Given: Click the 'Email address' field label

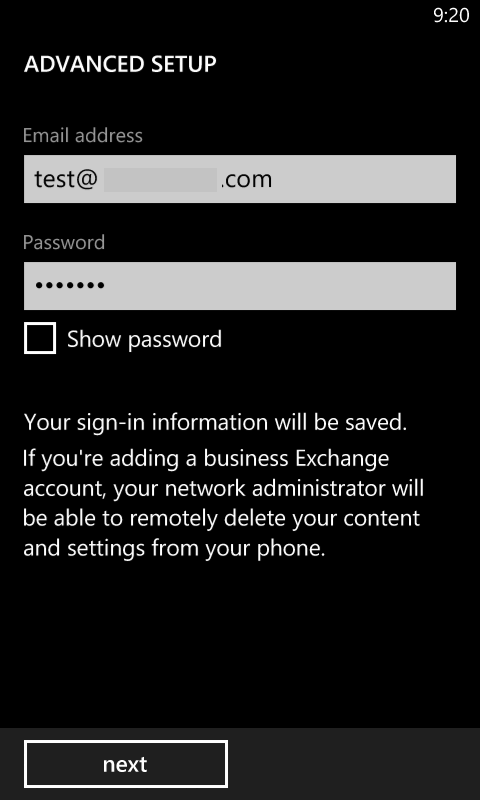Looking at the screenshot, I should click(x=83, y=136).
